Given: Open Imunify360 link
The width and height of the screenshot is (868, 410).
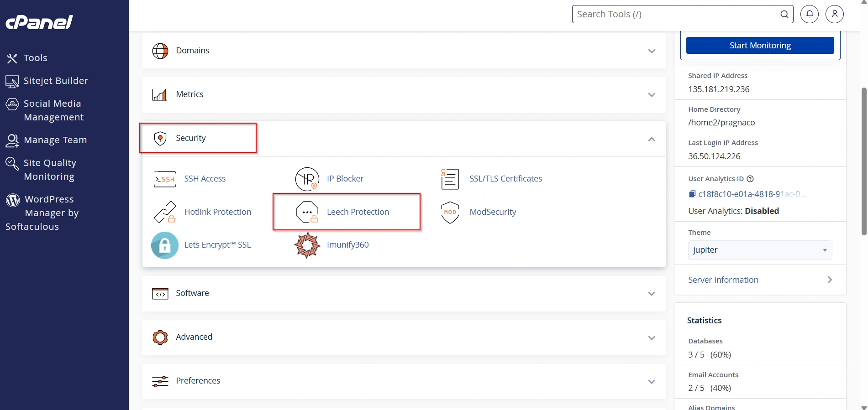Looking at the screenshot, I should point(348,245).
